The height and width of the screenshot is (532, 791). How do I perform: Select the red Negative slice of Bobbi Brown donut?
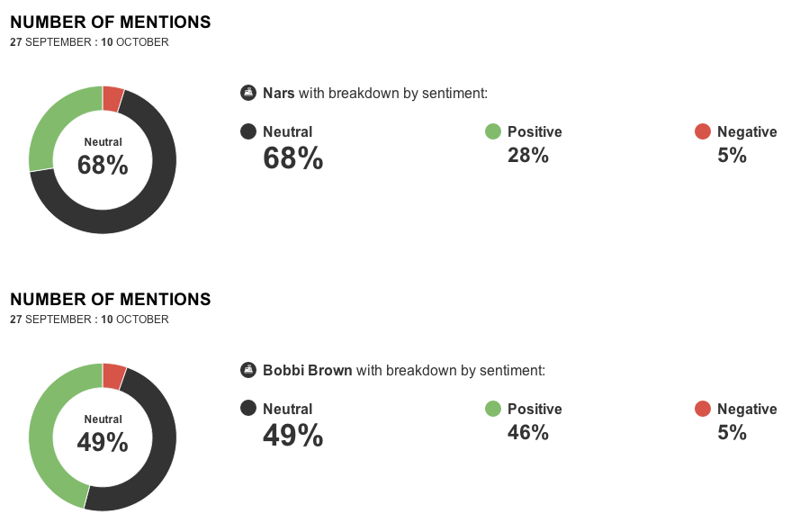coord(112,375)
